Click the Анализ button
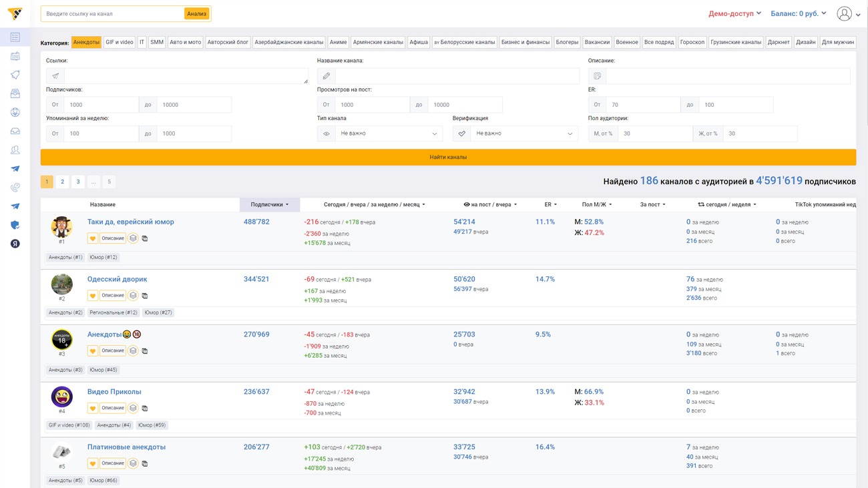This screenshot has width=868, height=488. [x=196, y=13]
